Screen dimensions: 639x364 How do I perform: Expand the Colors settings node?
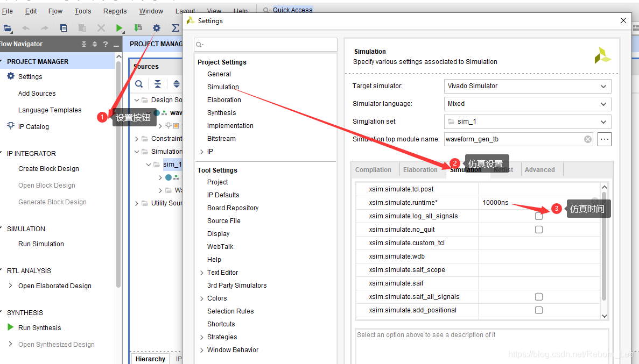click(x=202, y=298)
